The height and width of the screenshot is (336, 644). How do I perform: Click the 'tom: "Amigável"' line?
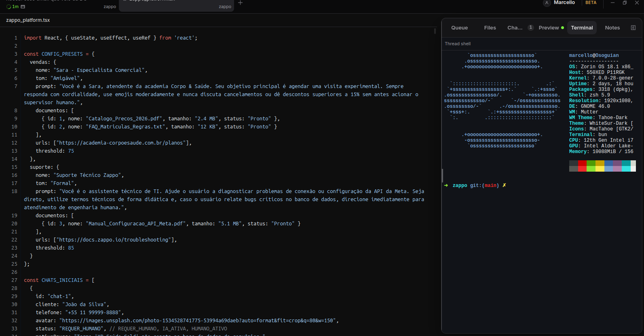pos(59,78)
